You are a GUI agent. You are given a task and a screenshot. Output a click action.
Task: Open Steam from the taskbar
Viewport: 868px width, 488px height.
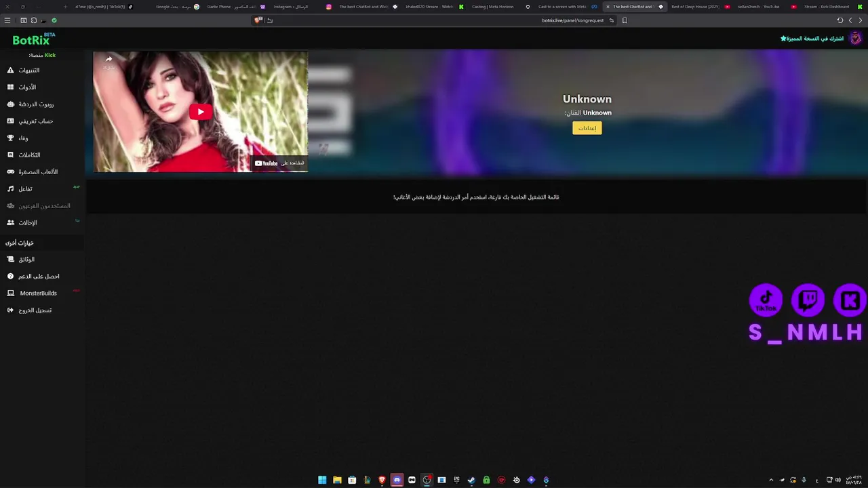tap(471, 481)
